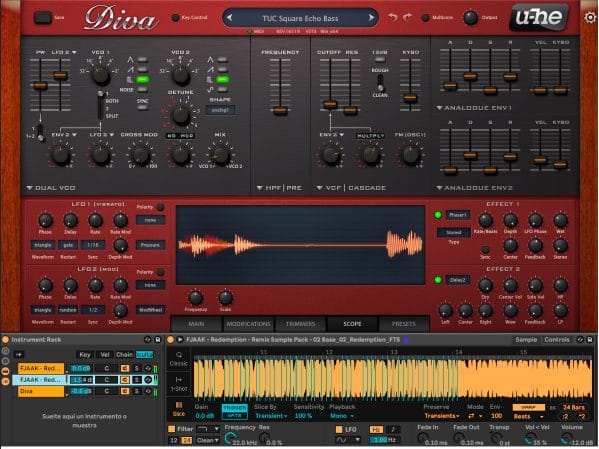
Task: Click the WARP button in Simpler
Action: (529, 407)
